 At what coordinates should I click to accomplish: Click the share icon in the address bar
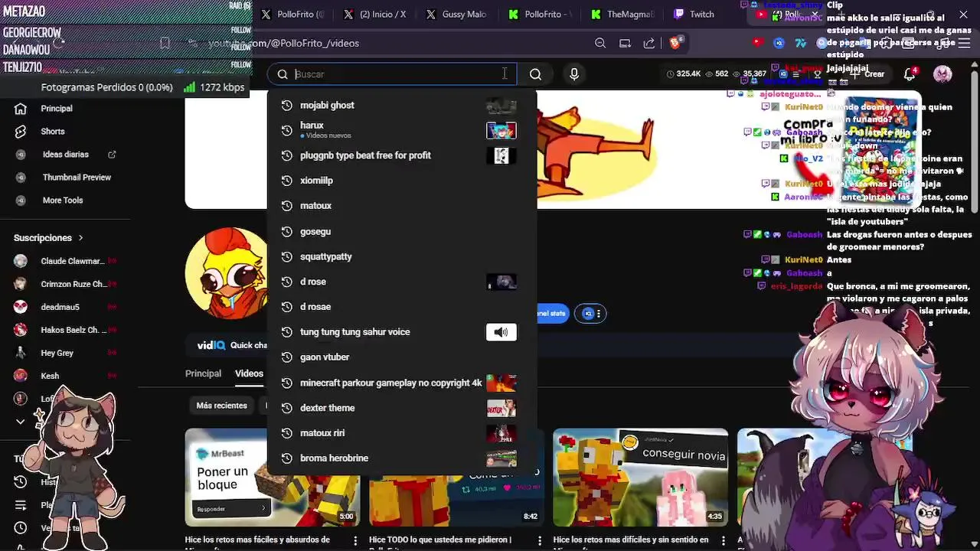coord(649,43)
